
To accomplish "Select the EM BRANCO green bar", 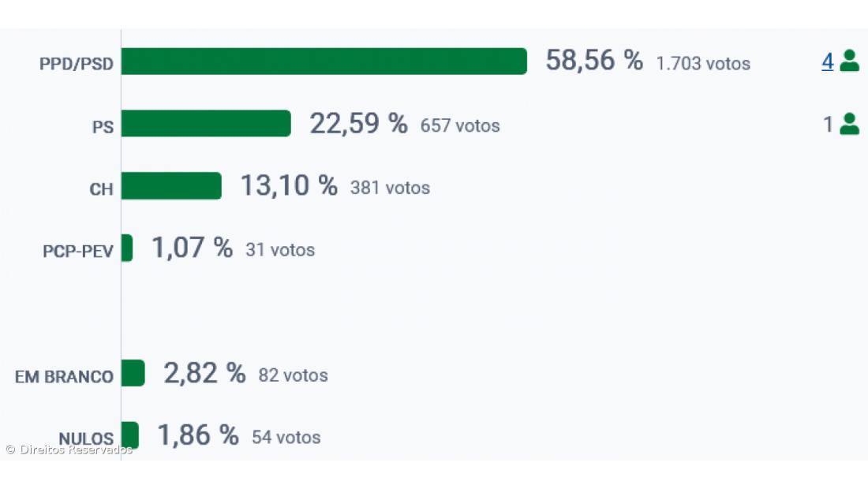I will pos(133,373).
